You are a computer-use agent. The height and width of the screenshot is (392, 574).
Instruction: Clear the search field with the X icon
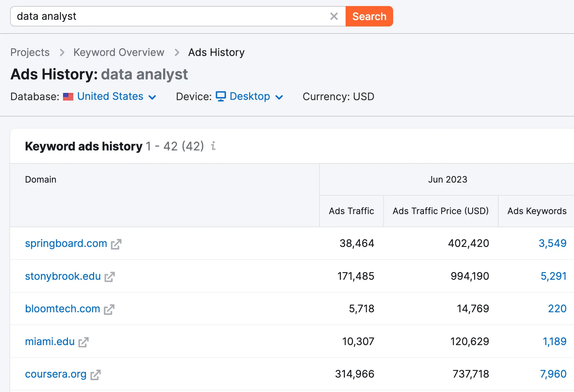[334, 16]
